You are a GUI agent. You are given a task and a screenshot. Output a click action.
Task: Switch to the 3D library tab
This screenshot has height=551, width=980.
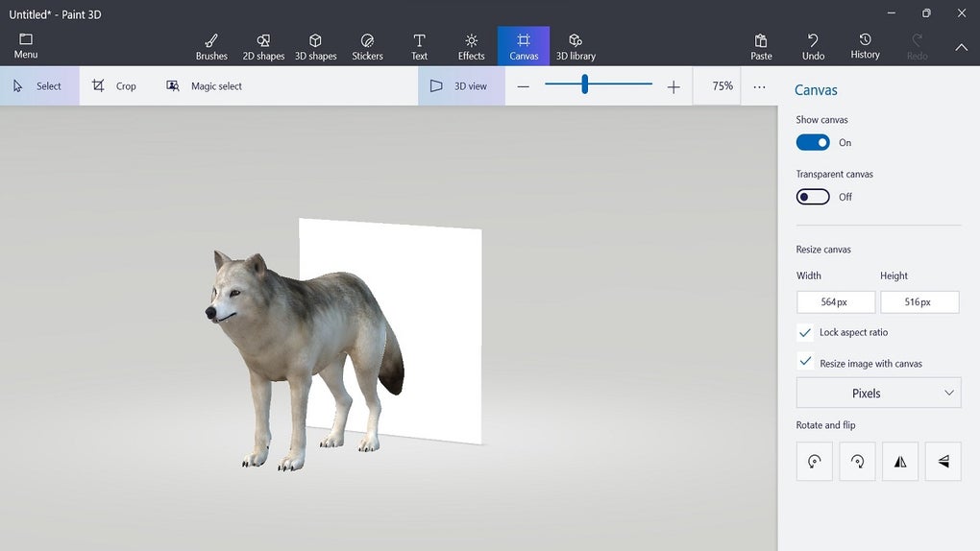[576, 46]
